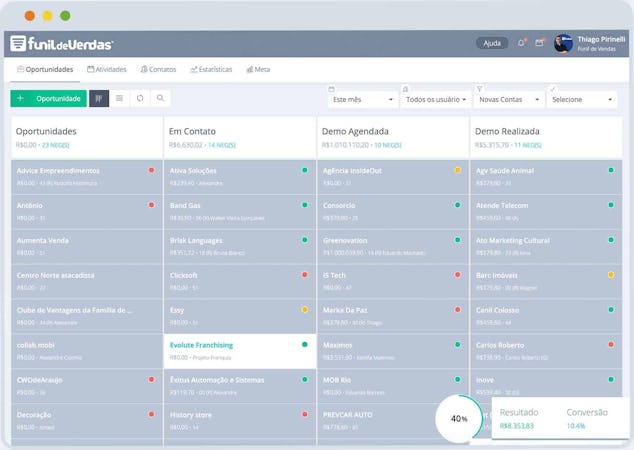
Task: Open the Marka Da Paz card
Action: tap(393, 316)
